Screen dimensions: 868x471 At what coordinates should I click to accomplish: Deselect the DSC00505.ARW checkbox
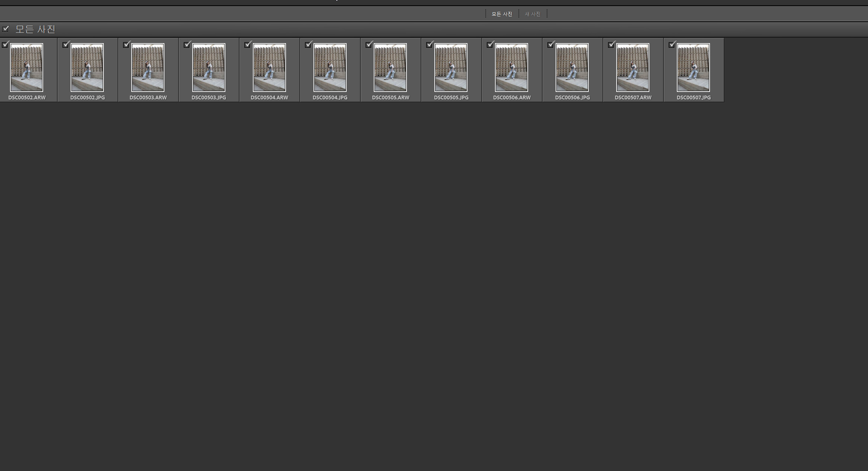point(369,45)
